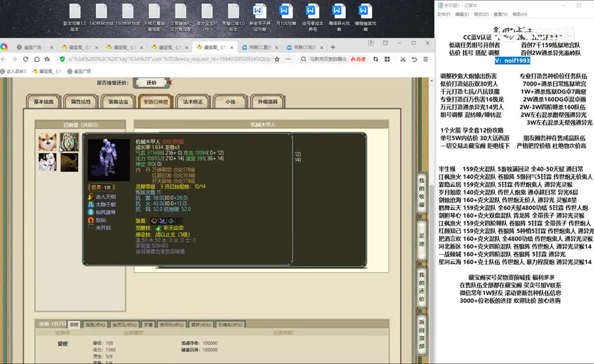Bookmark this page with address-bar star
This screenshot has width=594, height=364.
[277, 59]
